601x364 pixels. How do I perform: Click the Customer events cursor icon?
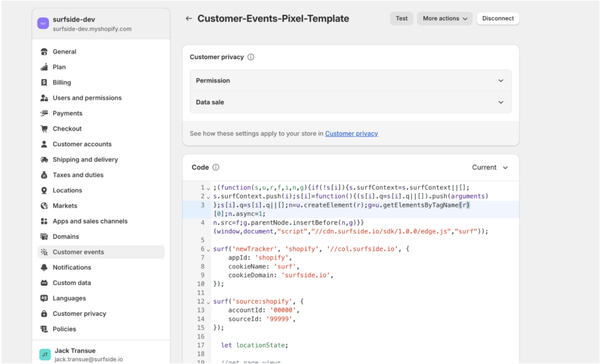tap(44, 252)
